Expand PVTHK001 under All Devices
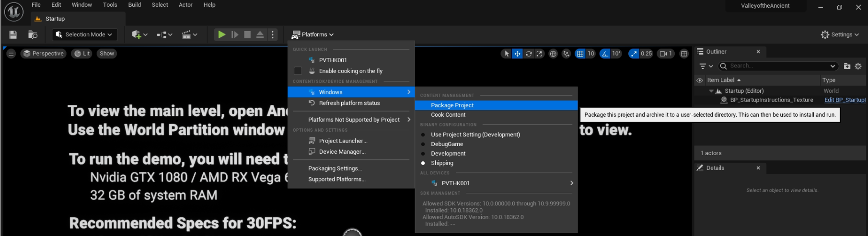The image size is (868, 236). coord(496,183)
